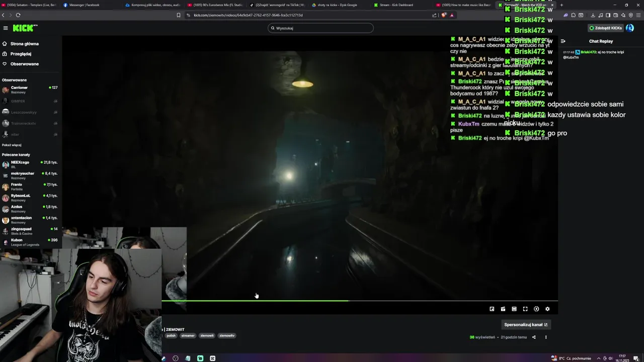
Task: Open recommended channel xntentacion
Action: coord(30,220)
